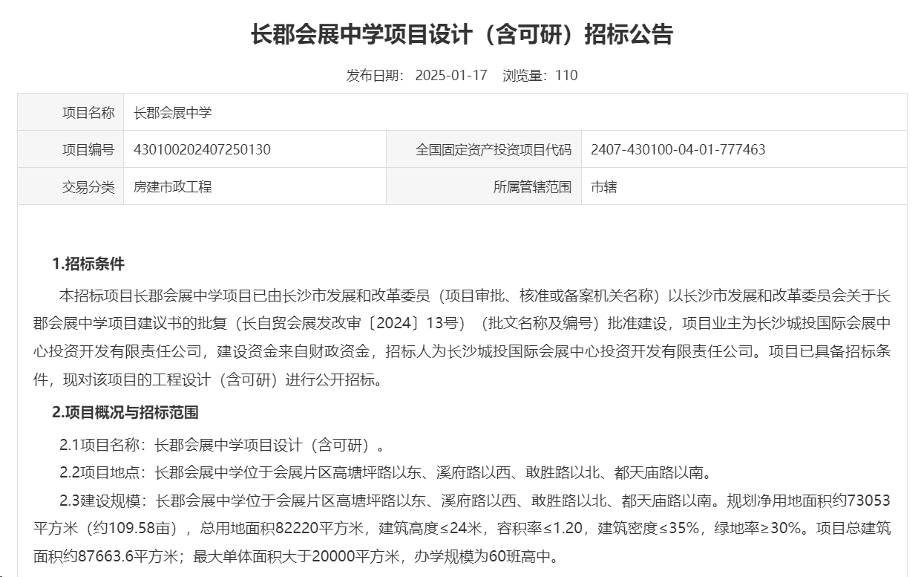Image resolution: width=924 pixels, height=577 pixels.
Task: Click the publish date 2025-01-17
Action: [x=451, y=75]
